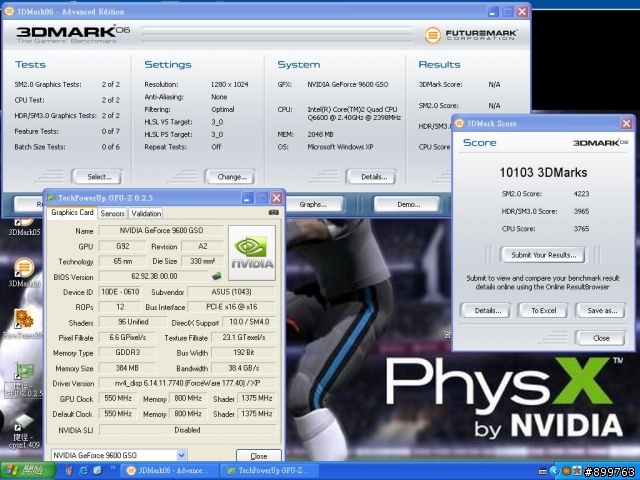Click the GPU-Z screenshot camera icon
640x480 pixels.
click(x=273, y=212)
